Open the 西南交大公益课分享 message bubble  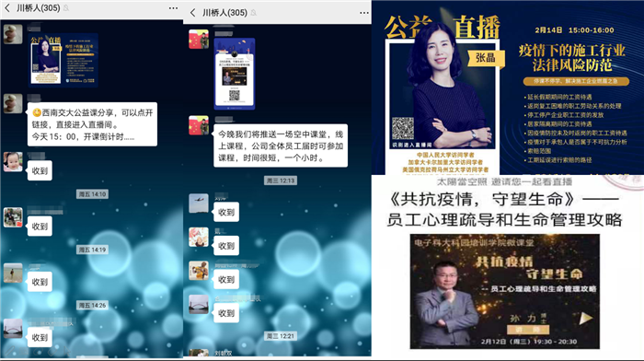pyautogui.click(x=92, y=124)
